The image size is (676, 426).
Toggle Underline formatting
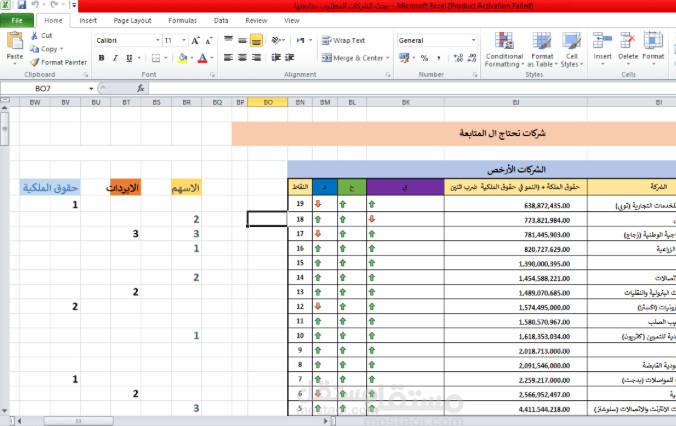(129, 58)
